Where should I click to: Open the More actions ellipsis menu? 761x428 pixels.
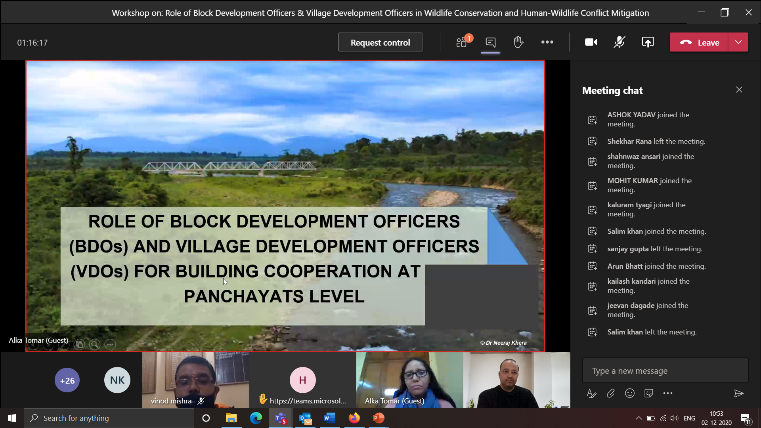click(547, 42)
